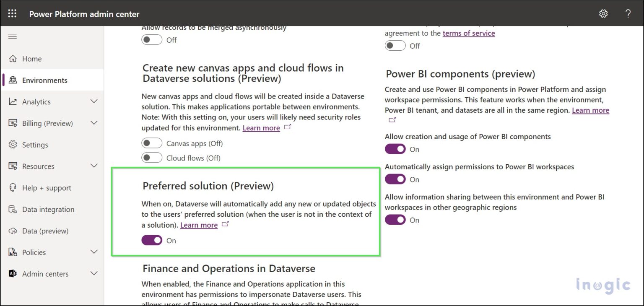
Task: Open help via the question mark icon
Action: [628, 13]
